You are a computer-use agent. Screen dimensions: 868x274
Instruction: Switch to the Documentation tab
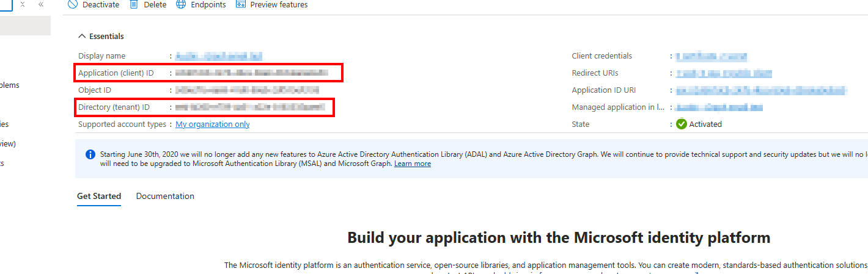(x=165, y=196)
